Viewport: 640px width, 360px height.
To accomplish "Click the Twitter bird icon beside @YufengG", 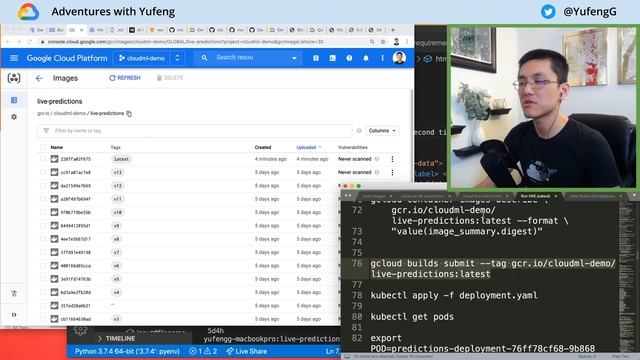I will (x=548, y=11).
